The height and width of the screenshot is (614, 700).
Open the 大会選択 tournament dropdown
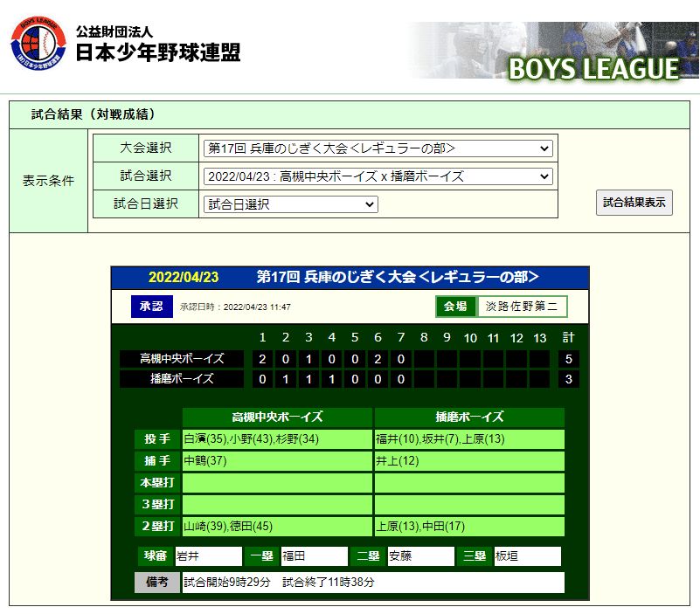tap(378, 148)
